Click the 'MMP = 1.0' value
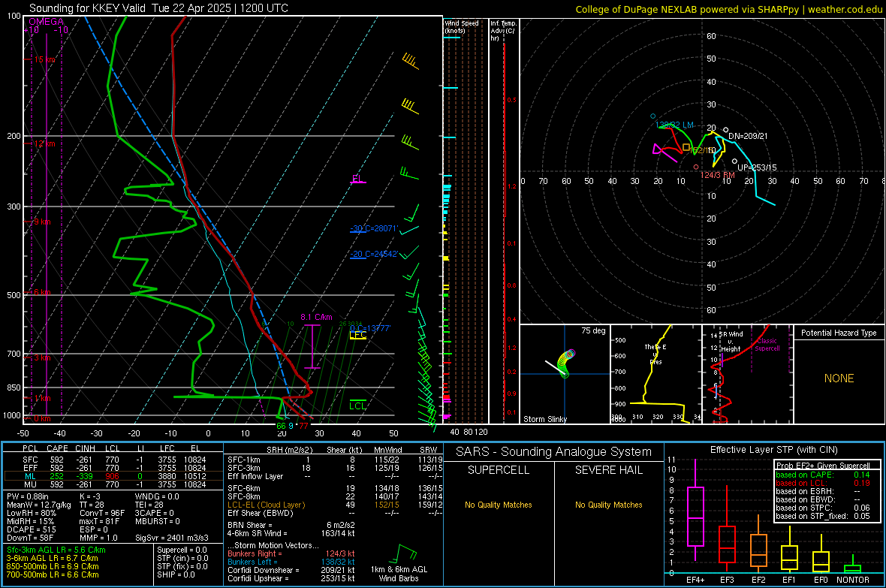The width and height of the screenshot is (886, 588). pos(99,538)
